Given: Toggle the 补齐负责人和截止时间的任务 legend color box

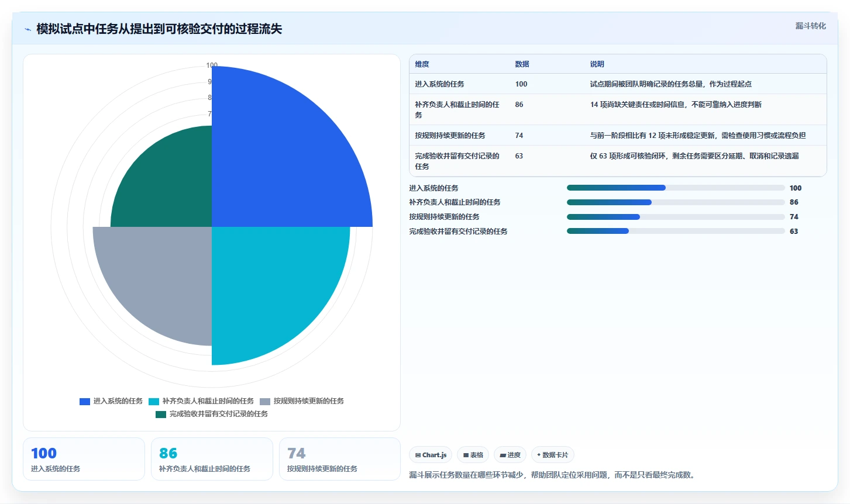Looking at the screenshot, I should [154, 401].
